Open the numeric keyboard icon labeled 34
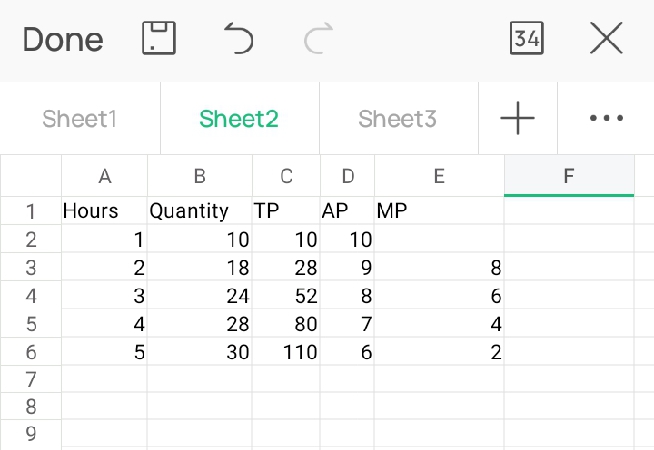654x450 pixels. pyautogui.click(x=527, y=39)
